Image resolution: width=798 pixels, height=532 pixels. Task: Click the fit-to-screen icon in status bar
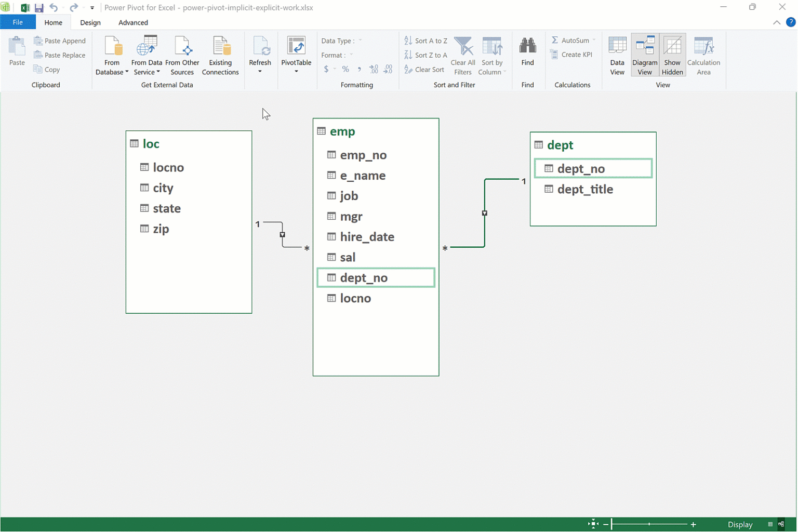point(593,524)
